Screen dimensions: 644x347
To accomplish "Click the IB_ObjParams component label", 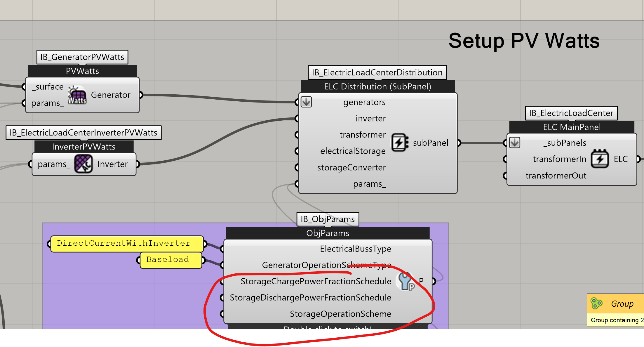I will [328, 219].
